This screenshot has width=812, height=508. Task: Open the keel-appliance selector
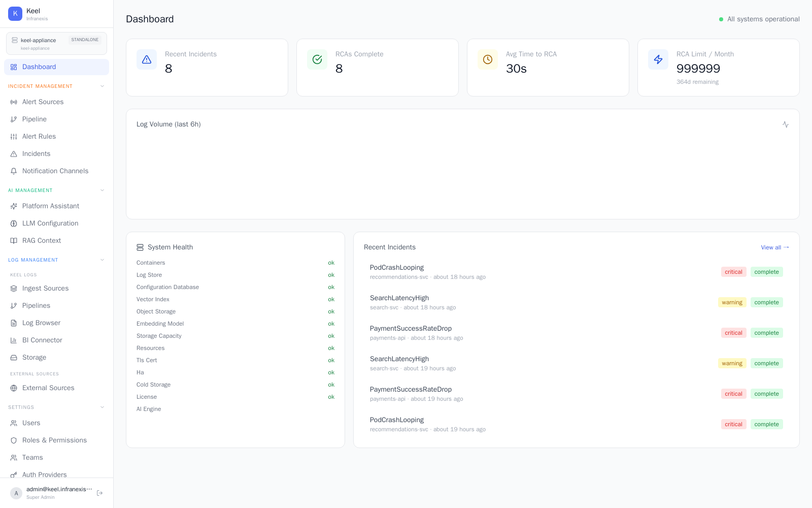(56, 44)
